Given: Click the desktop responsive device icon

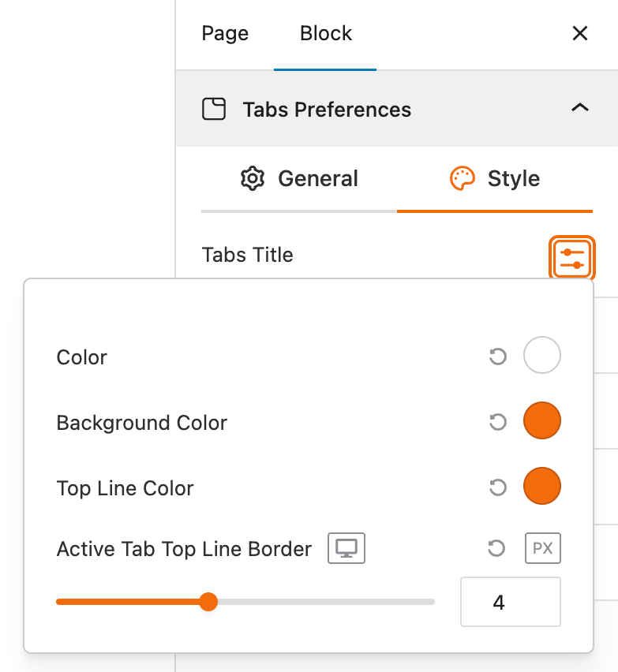Looking at the screenshot, I should coord(346,548).
